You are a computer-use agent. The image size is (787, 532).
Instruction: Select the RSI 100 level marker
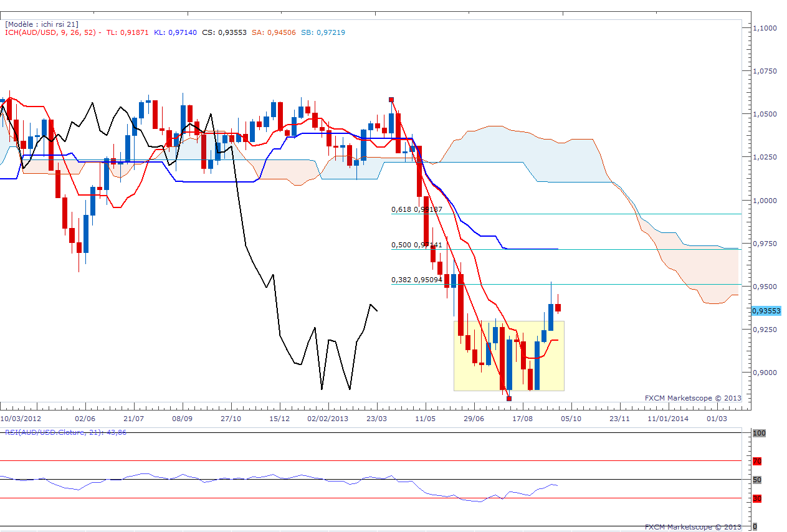coord(758,432)
